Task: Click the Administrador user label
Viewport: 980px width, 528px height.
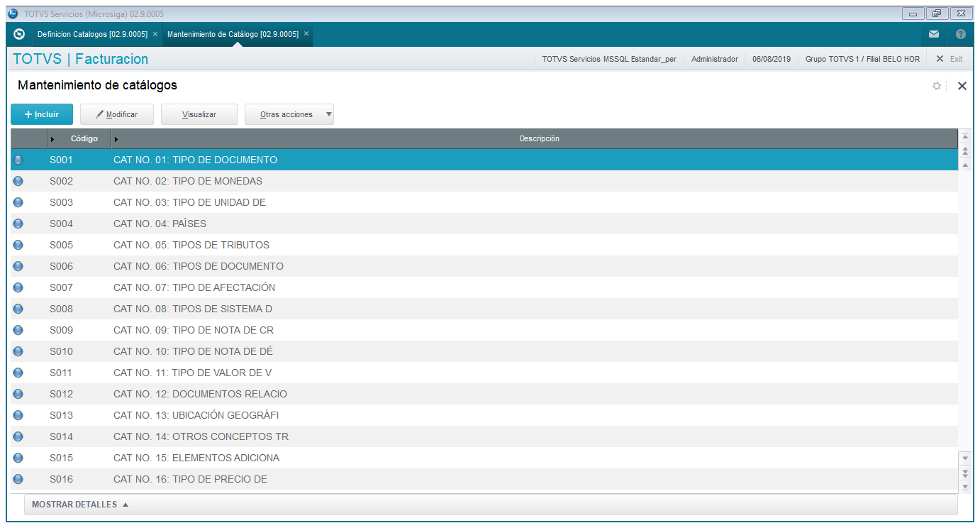Action: (x=715, y=59)
